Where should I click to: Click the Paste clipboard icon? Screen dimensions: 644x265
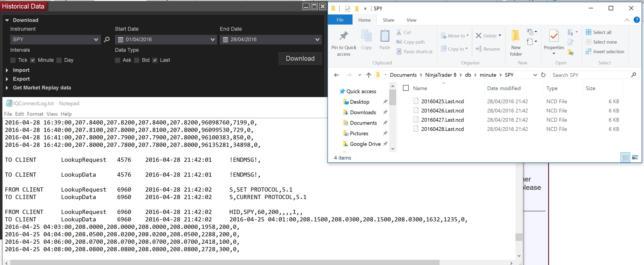pyautogui.click(x=385, y=36)
